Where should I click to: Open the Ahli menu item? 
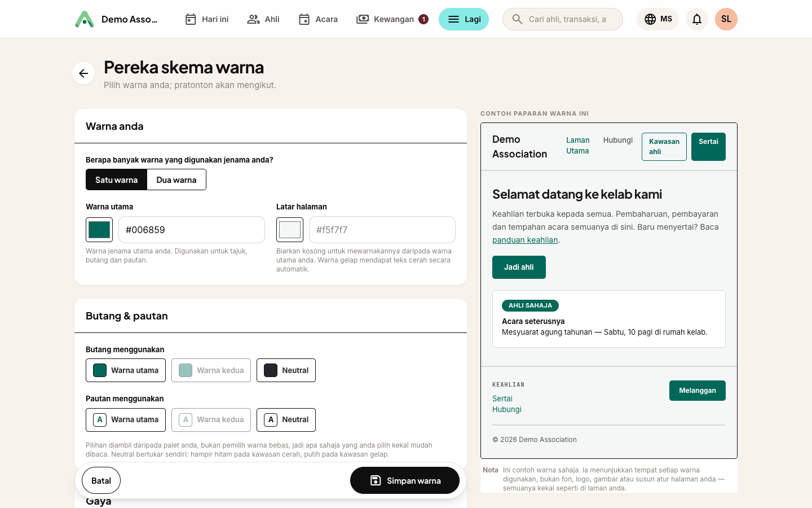tap(263, 19)
